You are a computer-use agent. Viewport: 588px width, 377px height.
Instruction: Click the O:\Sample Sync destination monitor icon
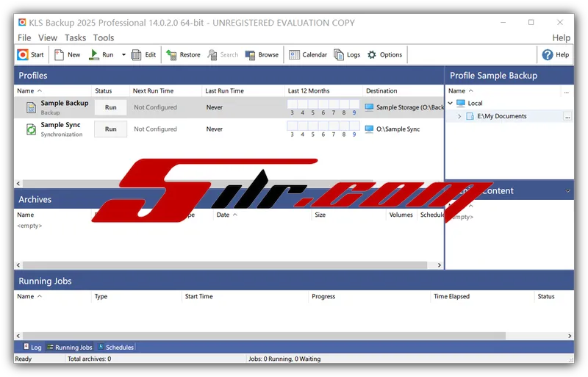click(370, 129)
